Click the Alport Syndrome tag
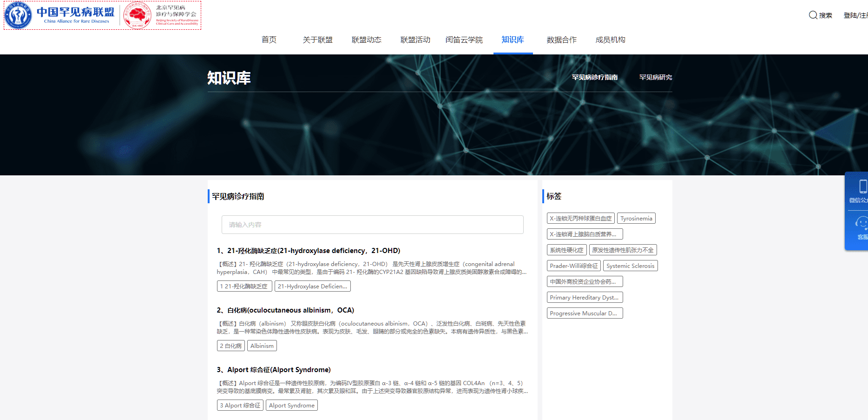 coord(292,406)
